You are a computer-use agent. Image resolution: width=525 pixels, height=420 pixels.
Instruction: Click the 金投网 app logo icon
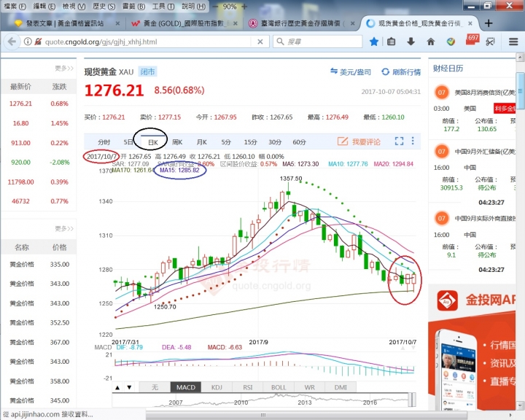(x=447, y=300)
